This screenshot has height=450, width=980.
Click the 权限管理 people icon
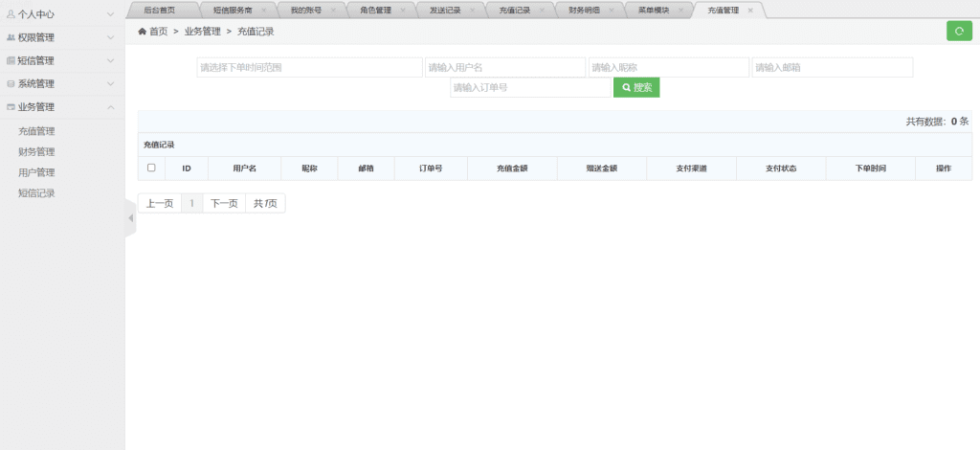11,37
